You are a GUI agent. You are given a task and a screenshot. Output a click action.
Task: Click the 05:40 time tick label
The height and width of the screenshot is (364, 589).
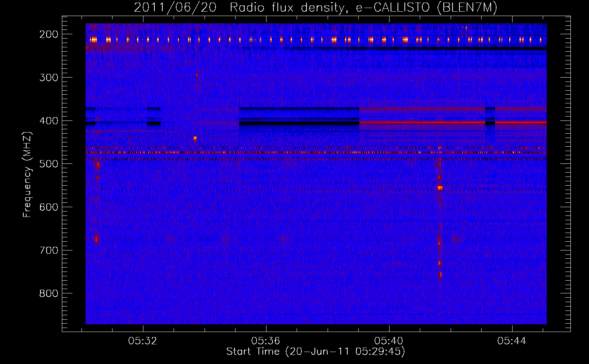(x=389, y=341)
